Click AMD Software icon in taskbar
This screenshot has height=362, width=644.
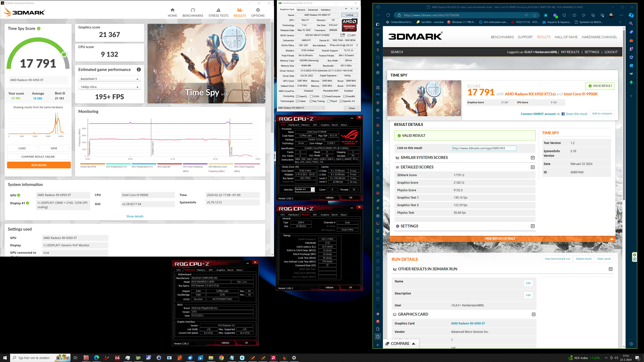(x=273, y=358)
